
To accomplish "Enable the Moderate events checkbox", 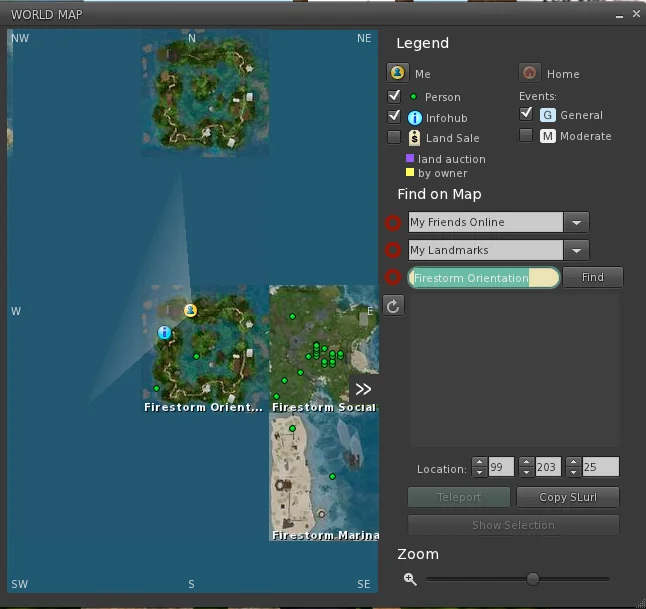I will 526,135.
